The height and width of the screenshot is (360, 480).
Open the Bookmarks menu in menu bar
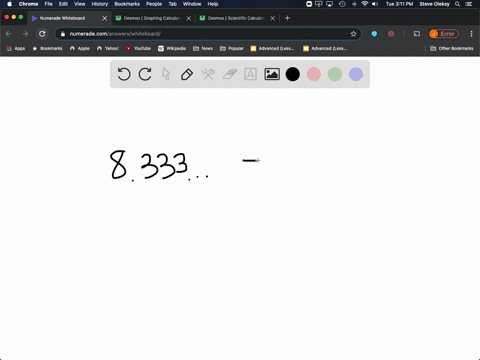(x=127, y=4)
